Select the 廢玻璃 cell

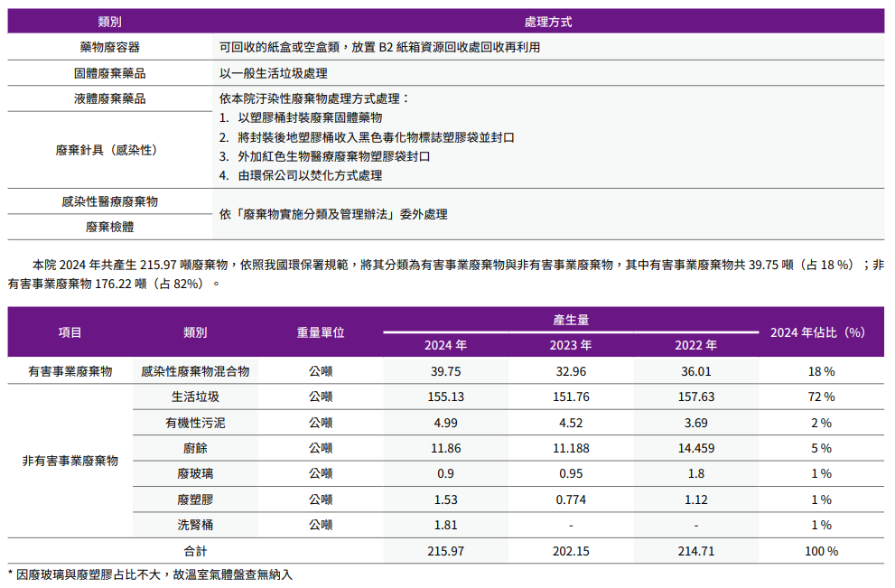[195, 474]
